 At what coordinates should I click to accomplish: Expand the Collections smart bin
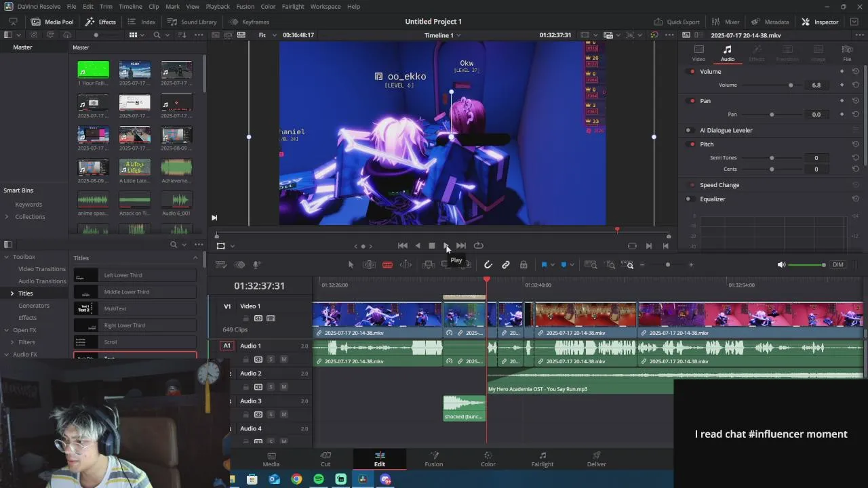[x=7, y=217]
